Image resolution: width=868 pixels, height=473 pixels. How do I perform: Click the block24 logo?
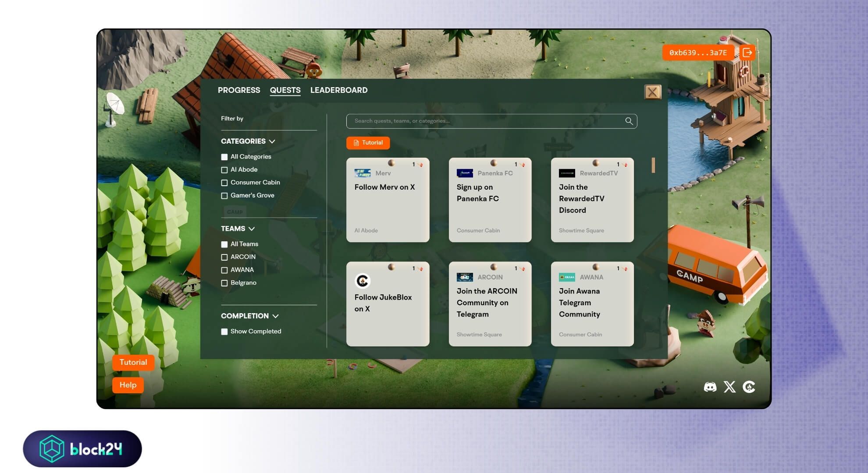pyautogui.click(x=82, y=448)
